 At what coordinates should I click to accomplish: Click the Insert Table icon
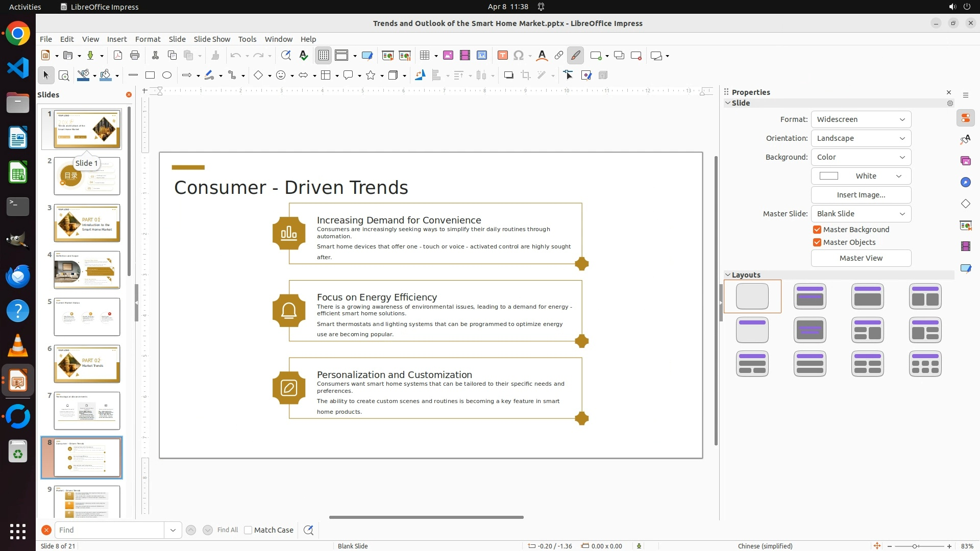click(x=424, y=56)
